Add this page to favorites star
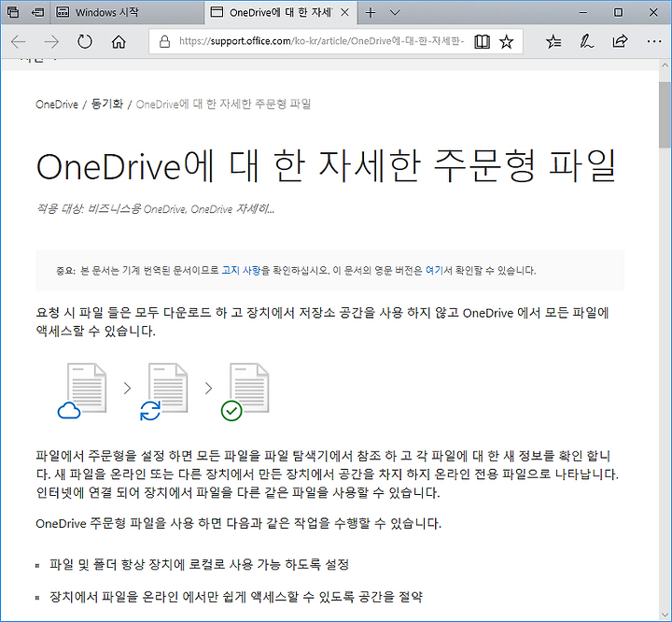The width and height of the screenshot is (672, 622). 507,42
